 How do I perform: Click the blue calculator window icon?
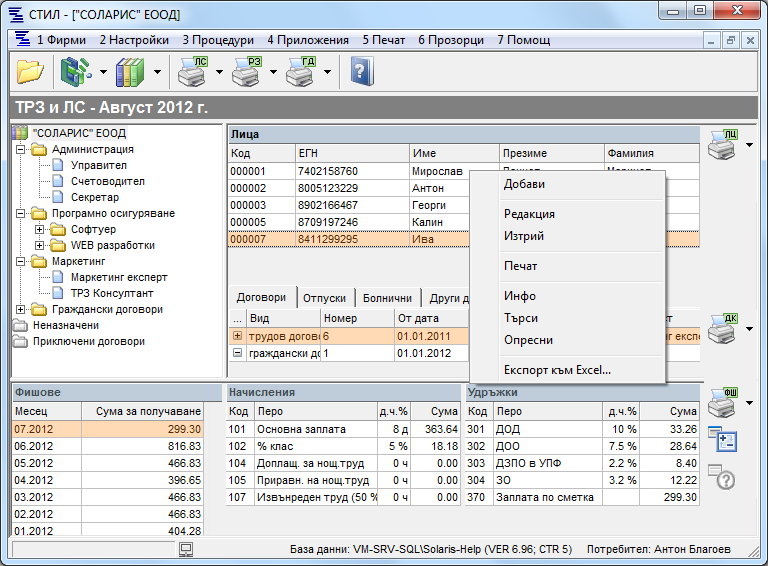point(722,439)
